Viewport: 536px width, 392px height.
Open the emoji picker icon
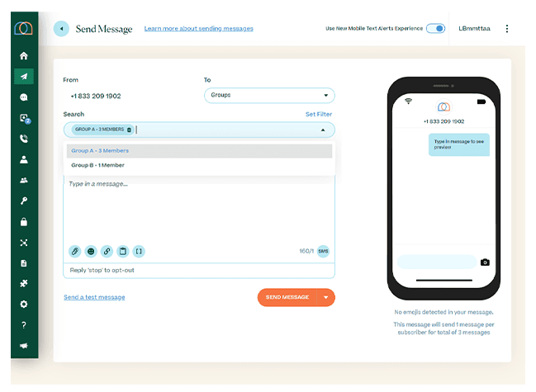click(91, 251)
